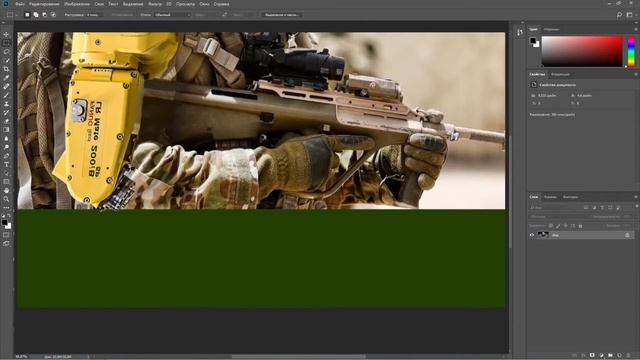Select the Zoom tool
This screenshot has width=640, height=360.
coord(6,199)
